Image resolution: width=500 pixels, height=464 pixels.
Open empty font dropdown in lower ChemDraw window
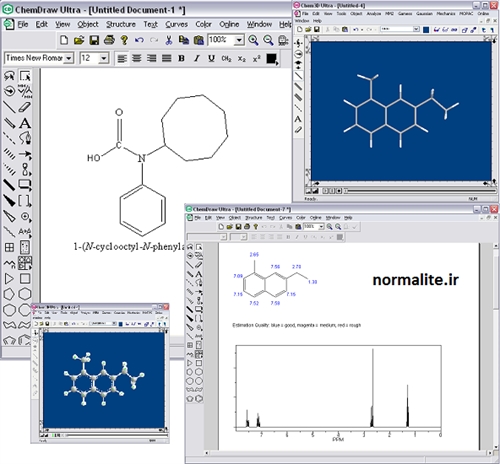coord(224,237)
